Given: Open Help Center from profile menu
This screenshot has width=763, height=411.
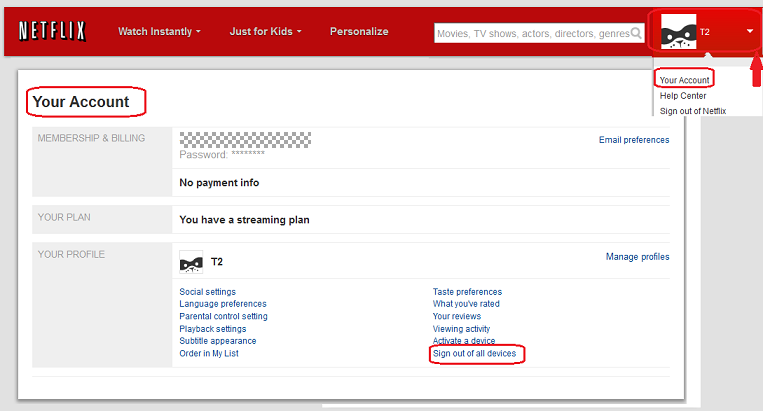Looking at the screenshot, I should click(x=683, y=96).
